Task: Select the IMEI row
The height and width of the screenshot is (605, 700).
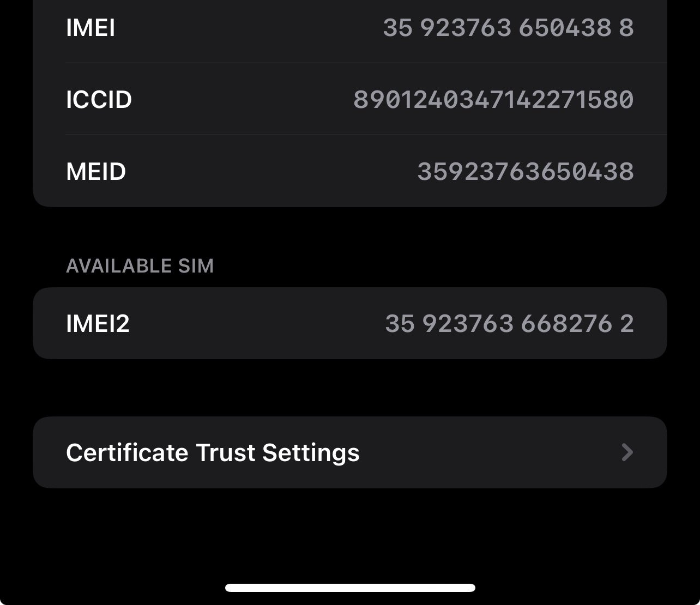Action: [x=349, y=27]
